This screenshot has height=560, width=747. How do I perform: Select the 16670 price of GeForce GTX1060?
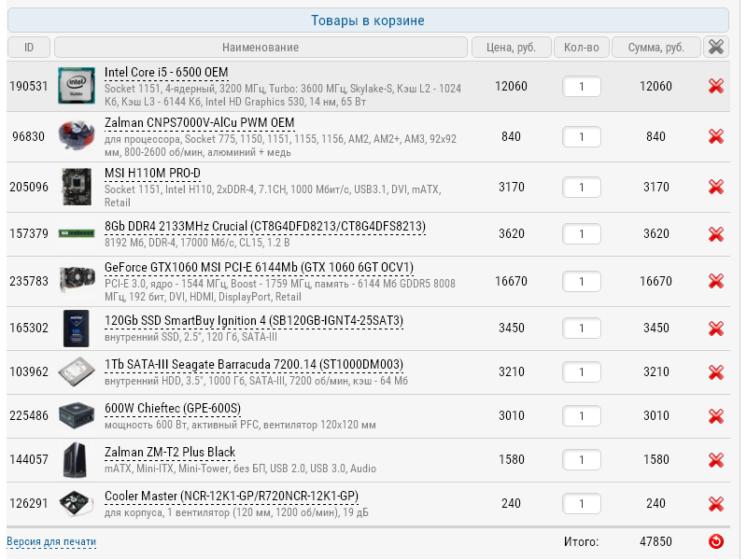(511, 281)
